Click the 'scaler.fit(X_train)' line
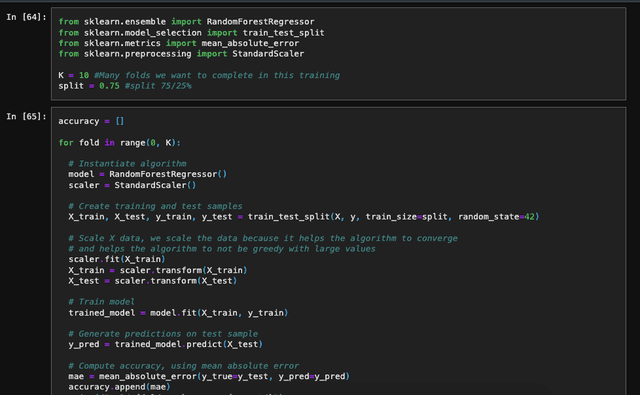 (117, 260)
